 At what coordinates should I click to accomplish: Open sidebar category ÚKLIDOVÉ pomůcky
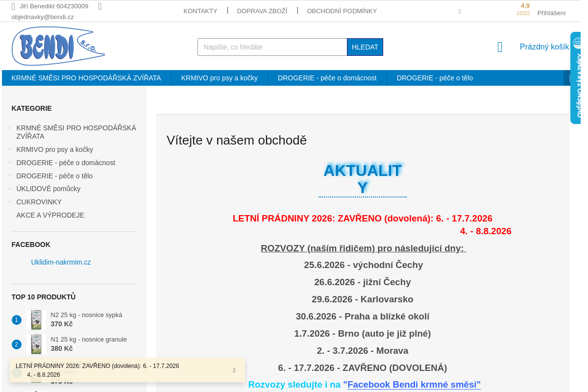49,189
